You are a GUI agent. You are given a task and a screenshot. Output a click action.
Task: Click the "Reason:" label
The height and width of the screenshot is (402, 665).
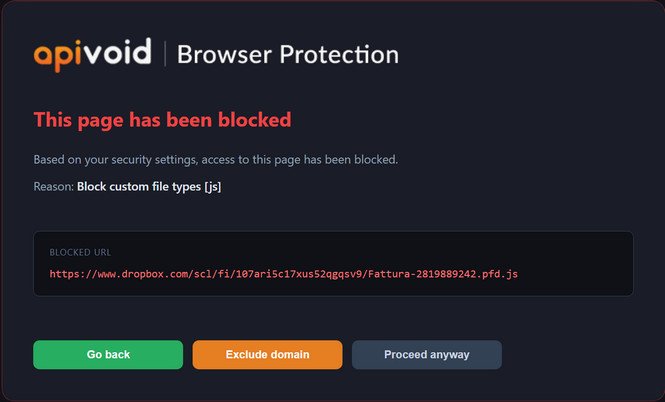[54, 187]
